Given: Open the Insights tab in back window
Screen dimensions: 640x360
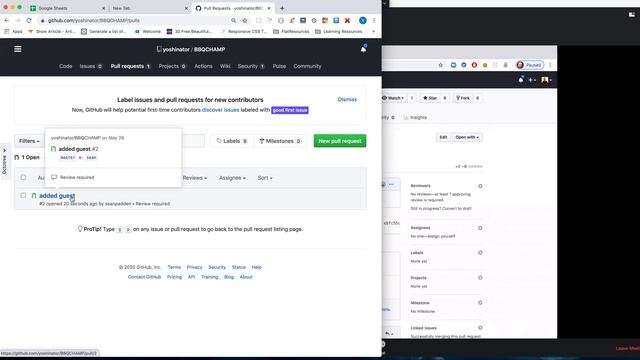Looking at the screenshot, I should point(415,118).
